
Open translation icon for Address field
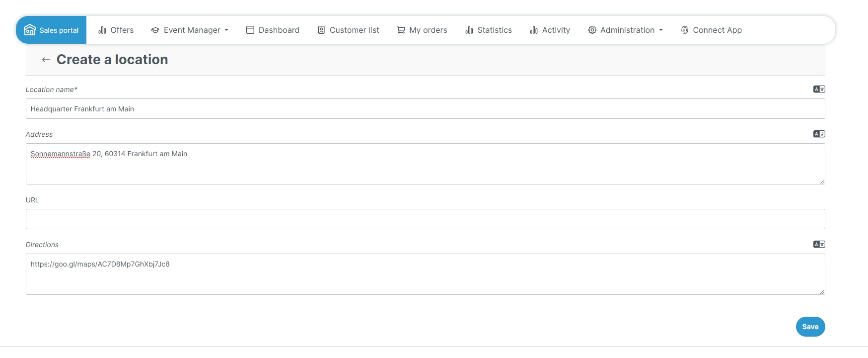pos(819,134)
